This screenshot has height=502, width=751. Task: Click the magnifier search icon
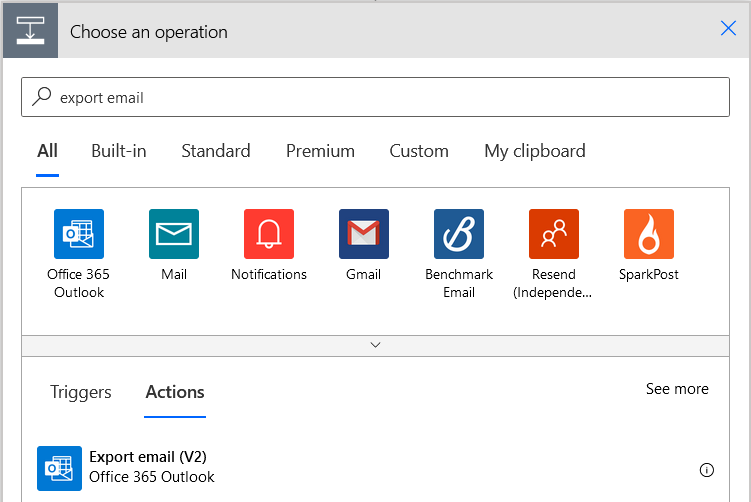42,96
